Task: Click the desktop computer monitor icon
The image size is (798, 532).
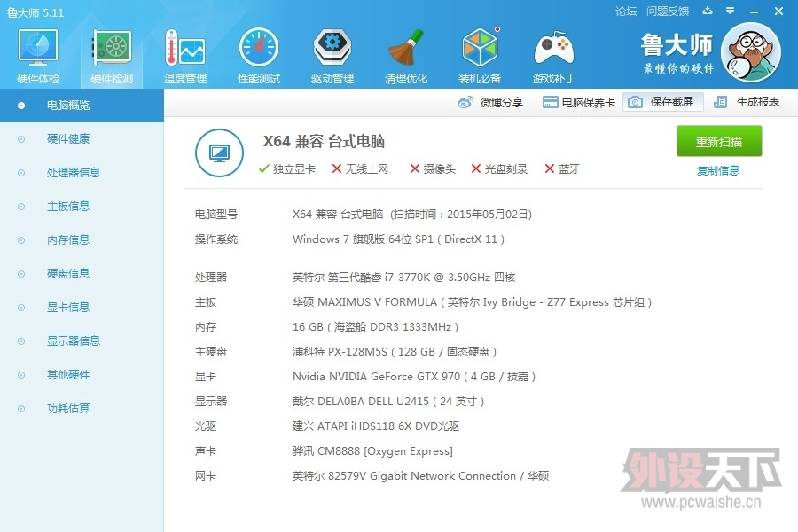Action: pyautogui.click(x=219, y=153)
